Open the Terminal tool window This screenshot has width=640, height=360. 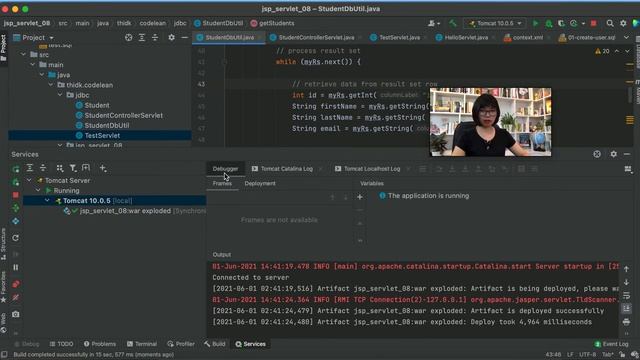[142, 344]
